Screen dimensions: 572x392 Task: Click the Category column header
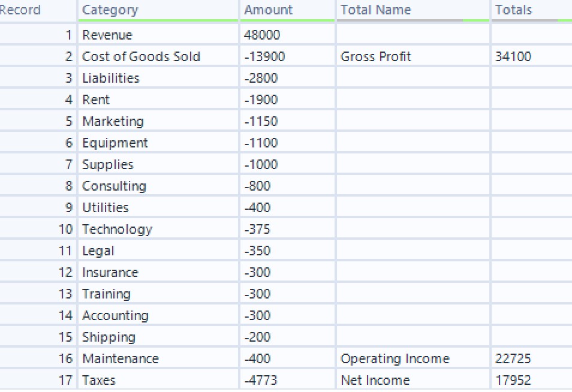coord(110,10)
